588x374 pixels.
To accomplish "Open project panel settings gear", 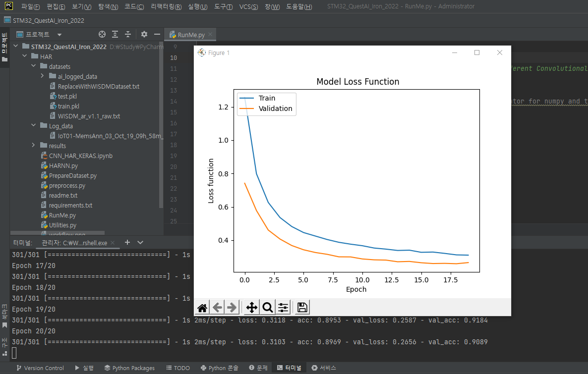I will coord(144,34).
